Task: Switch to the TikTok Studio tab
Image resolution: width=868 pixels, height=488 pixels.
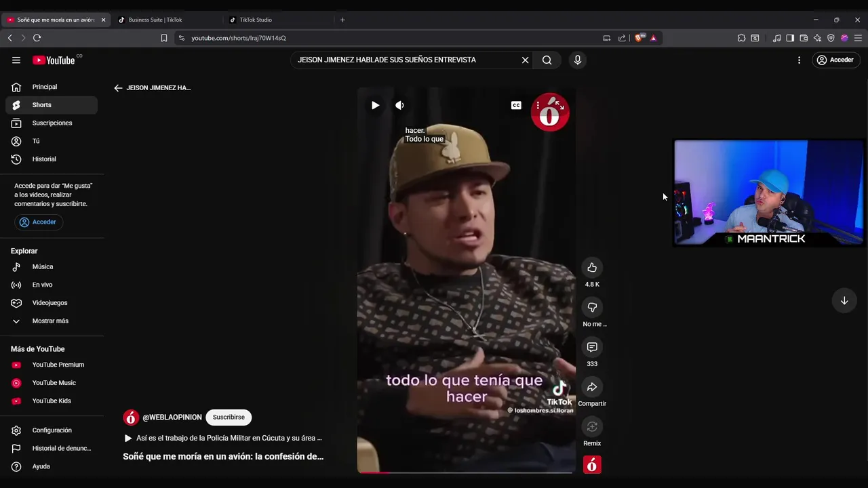Action: click(x=278, y=20)
